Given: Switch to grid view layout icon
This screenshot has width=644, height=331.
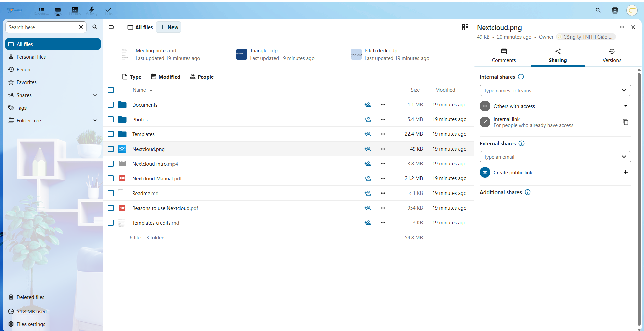Looking at the screenshot, I should coord(465,27).
